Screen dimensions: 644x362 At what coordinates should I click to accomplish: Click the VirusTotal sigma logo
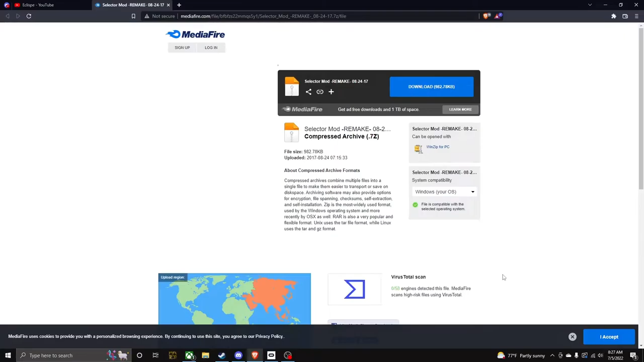point(355,289)
